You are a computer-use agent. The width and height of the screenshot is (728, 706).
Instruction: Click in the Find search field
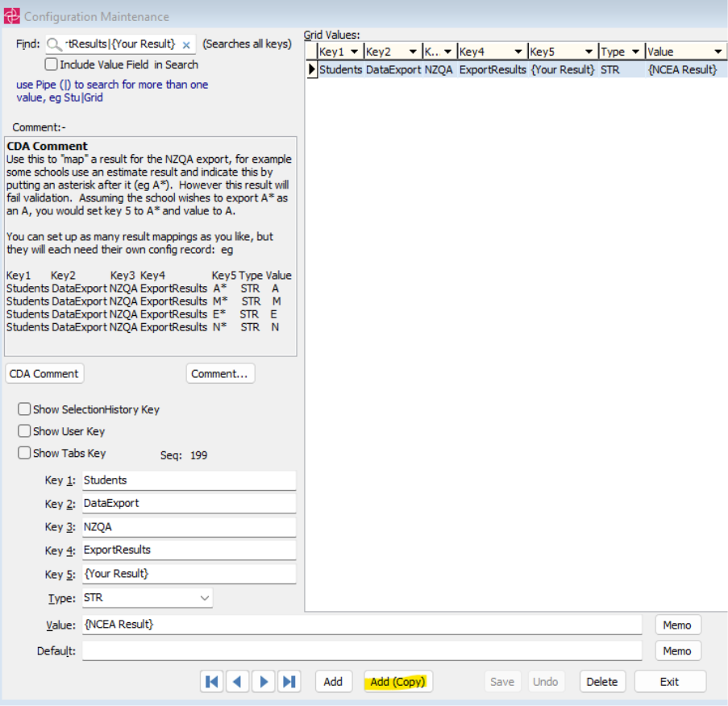(121, 44)
